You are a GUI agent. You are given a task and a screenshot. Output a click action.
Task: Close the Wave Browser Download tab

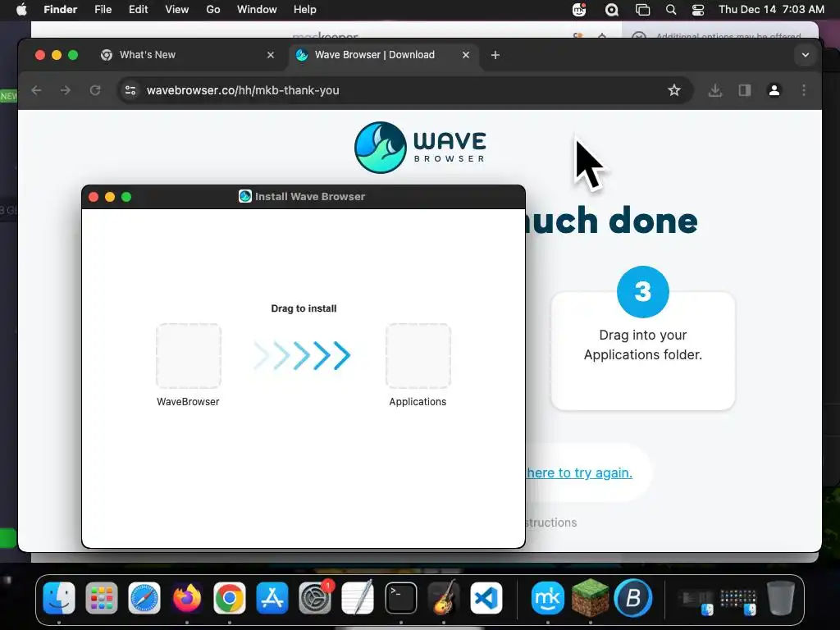[466, 55]
